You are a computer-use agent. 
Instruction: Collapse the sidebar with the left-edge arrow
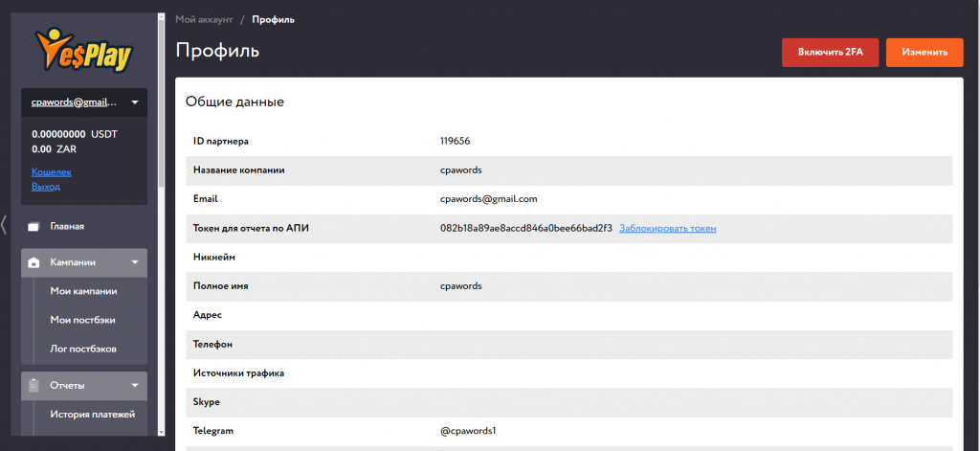point(4,225)
